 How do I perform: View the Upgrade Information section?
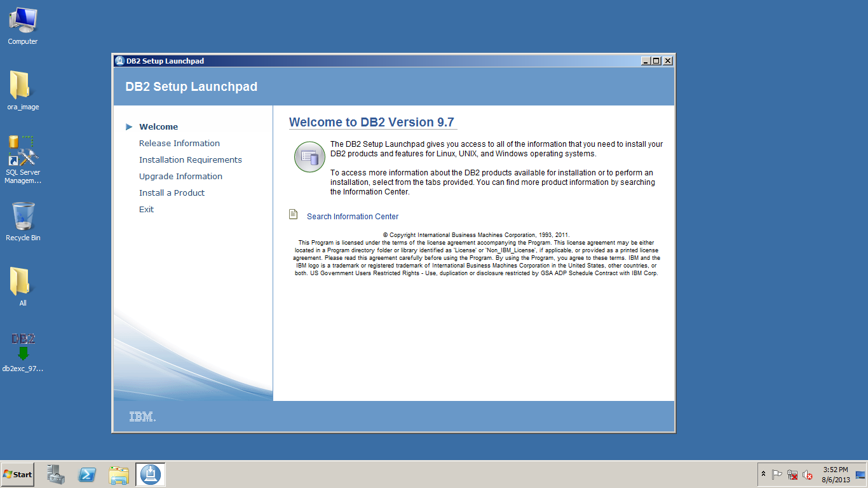click(180, 177)
